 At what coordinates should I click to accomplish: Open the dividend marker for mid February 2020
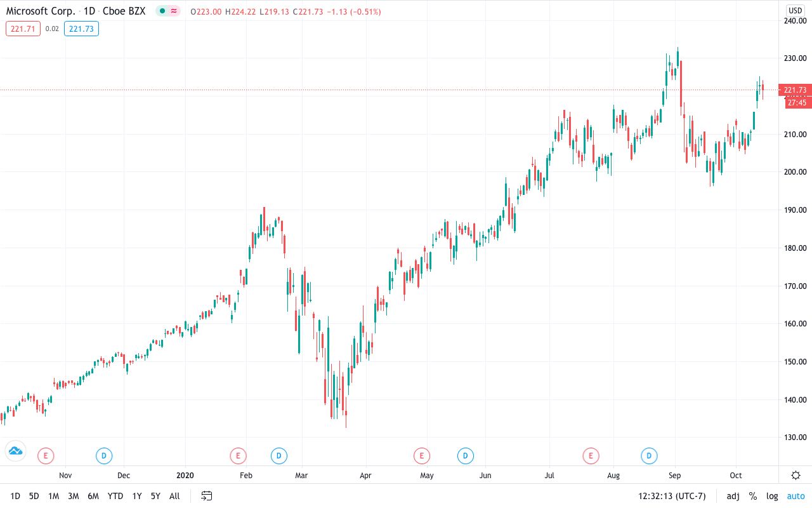(278, 455)
